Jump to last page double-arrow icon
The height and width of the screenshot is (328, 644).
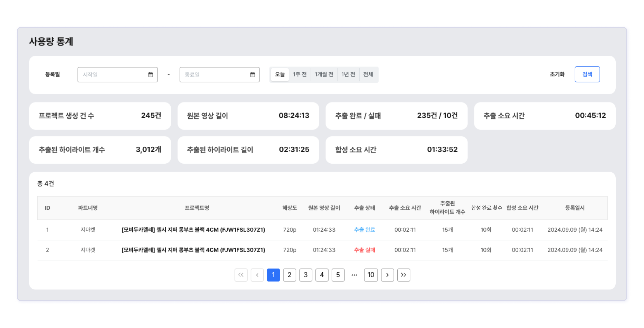pos(404,275)
